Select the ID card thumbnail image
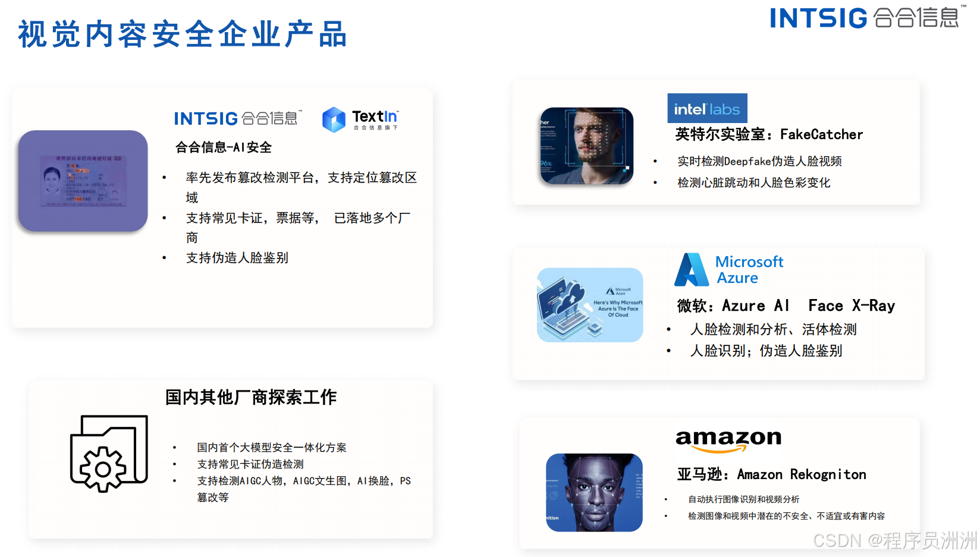The height and width of the screenshot is (557, 980). [83, 181]
